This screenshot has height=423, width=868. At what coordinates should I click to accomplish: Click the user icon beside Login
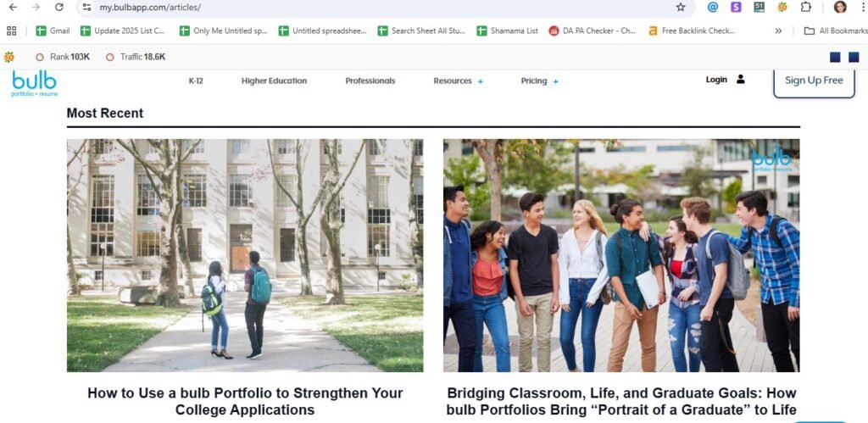[740, 80]
